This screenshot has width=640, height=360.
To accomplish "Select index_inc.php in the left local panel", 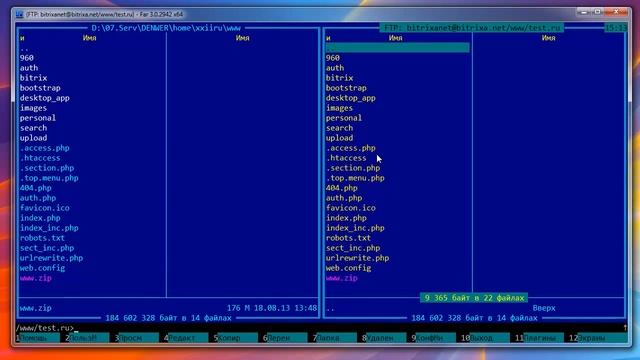I will (49, 228).
